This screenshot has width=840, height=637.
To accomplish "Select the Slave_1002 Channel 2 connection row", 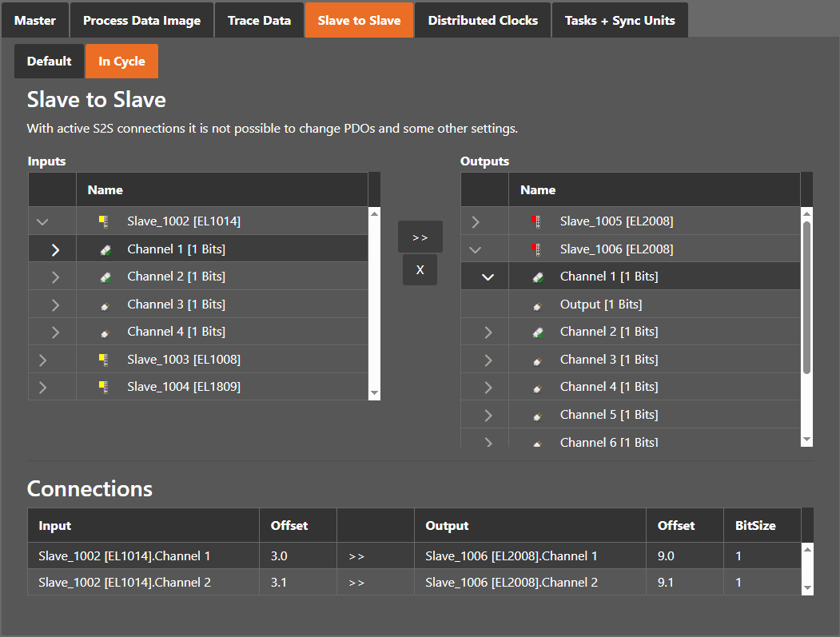I will (x=320, y=583).
